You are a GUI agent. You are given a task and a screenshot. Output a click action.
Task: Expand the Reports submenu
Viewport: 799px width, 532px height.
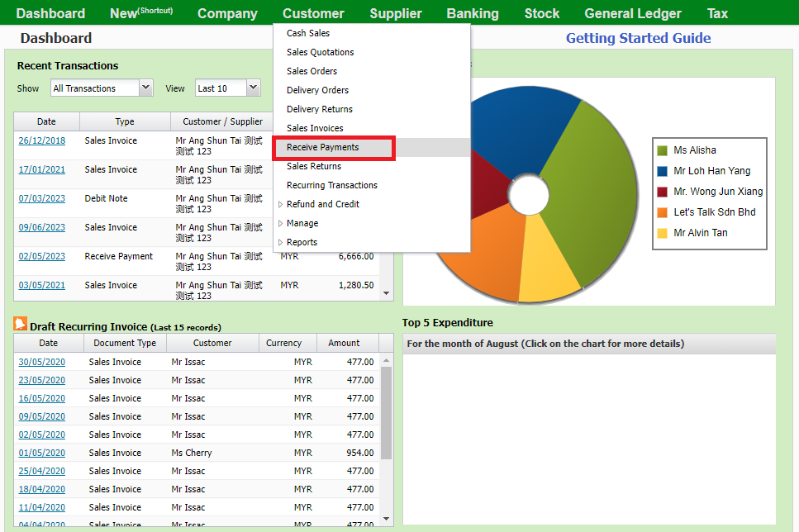[301, 242]
